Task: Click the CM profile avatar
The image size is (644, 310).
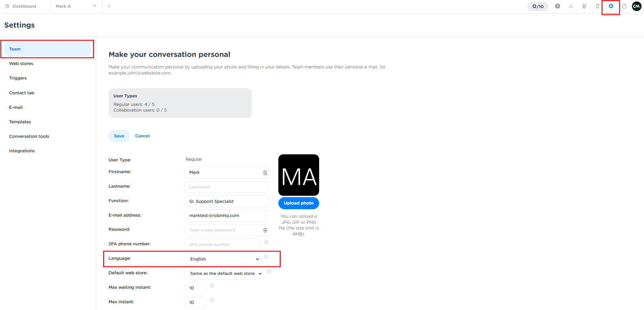Action: point(637,6)
